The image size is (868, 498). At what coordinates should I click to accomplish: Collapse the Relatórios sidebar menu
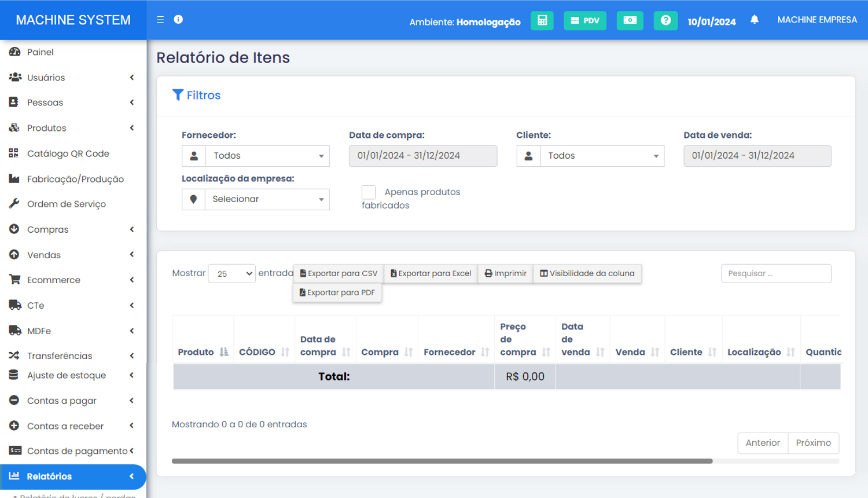point(73,477)
